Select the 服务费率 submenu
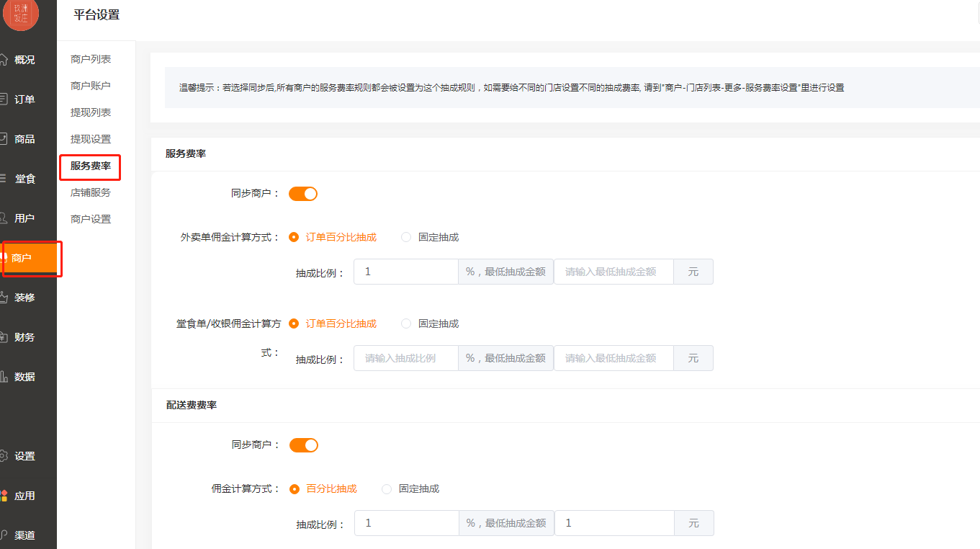Image resolution: width=980 pixels, height=549 pixels. tap(91, 166)
